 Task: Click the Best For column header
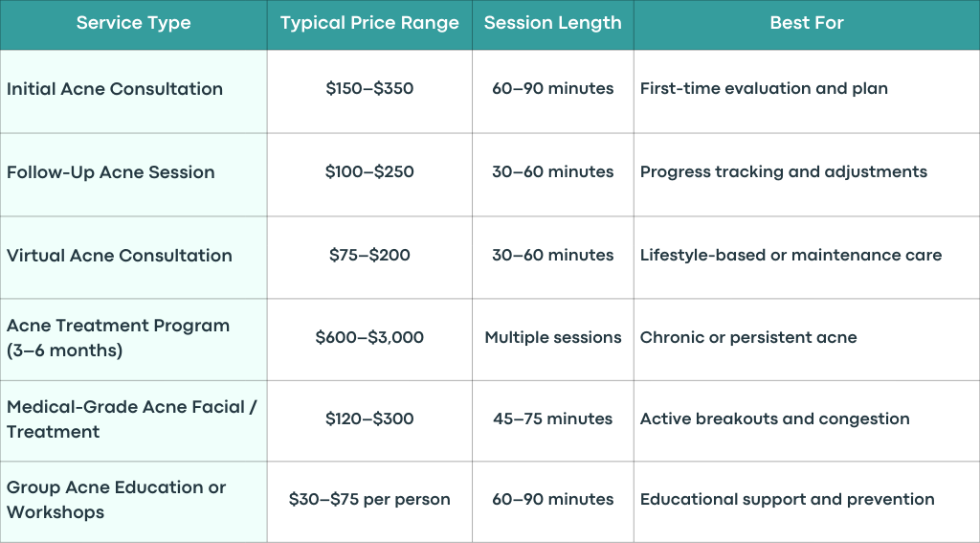806,23
